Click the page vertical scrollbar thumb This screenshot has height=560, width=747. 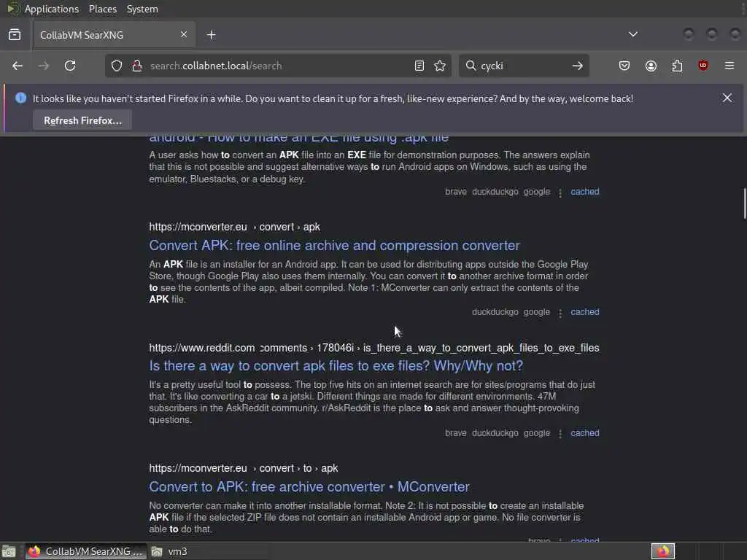pyautogui.click(x=744, y=203)
